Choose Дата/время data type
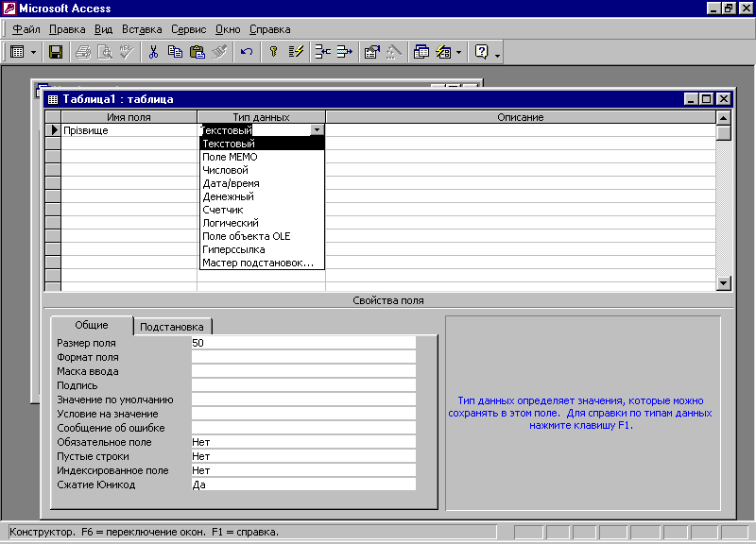756x544 pixels. (x=262, y=183)
